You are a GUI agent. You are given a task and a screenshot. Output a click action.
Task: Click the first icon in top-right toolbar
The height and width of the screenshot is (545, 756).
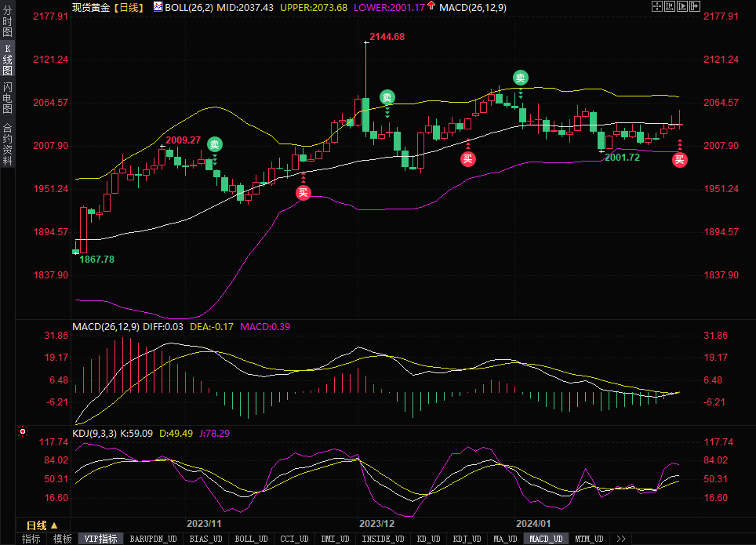tap(656, 7)
